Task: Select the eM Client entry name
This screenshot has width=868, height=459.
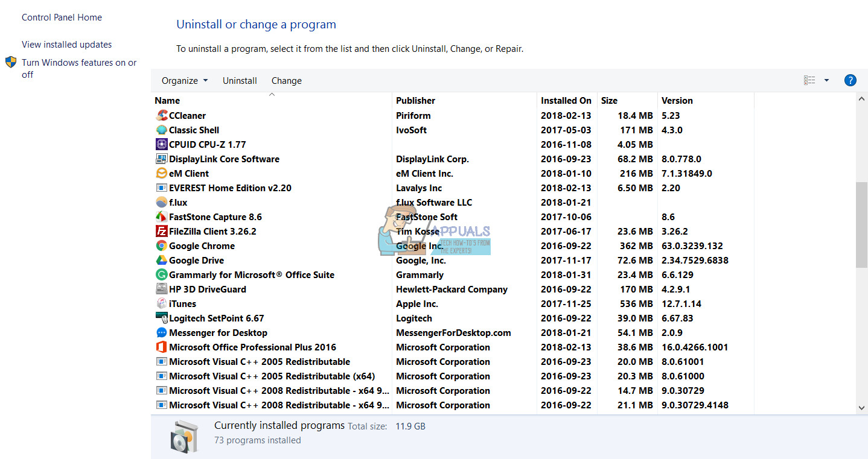Action: tap(189, 173)
